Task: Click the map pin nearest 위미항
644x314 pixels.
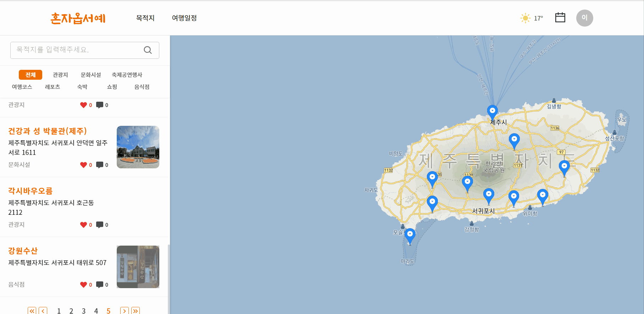Action: [x=543, y=196]
